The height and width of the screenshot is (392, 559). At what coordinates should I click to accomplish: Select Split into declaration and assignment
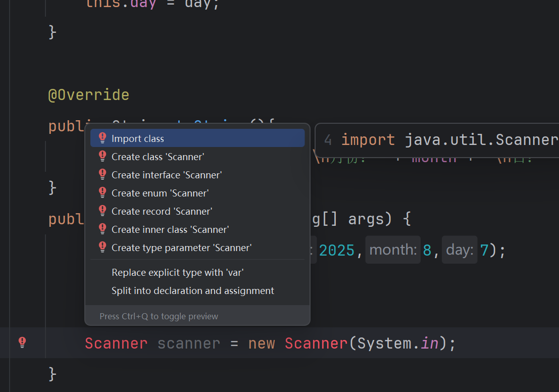197,290
